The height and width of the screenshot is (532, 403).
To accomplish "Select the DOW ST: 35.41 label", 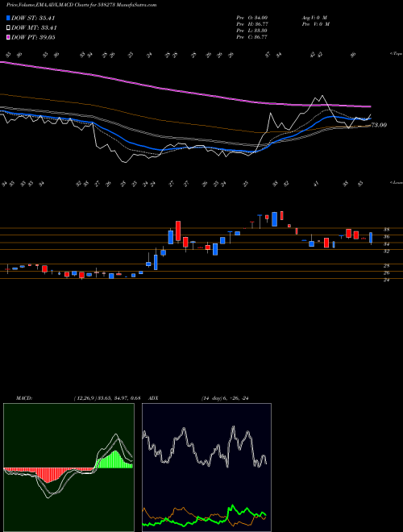I will click(33, 18).
